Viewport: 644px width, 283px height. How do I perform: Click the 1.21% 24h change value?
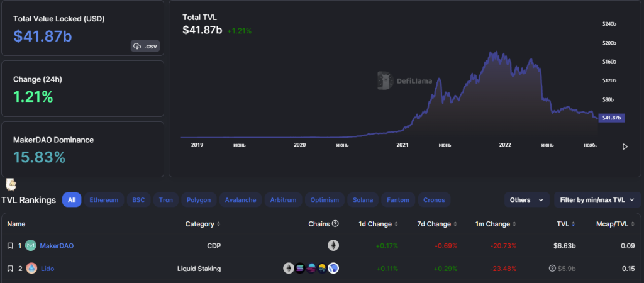[x=33, y=96]
